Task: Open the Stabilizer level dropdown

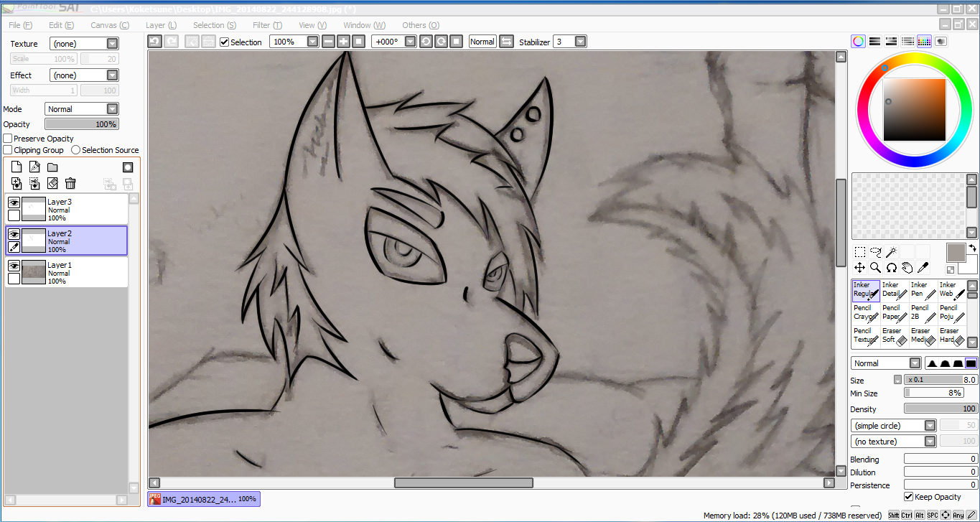Action: 580,42
